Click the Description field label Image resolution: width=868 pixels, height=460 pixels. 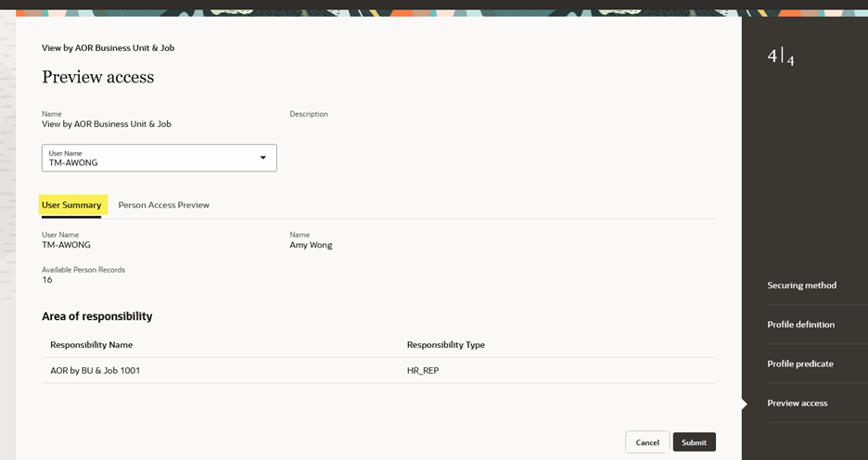click(x=308, y=113)
